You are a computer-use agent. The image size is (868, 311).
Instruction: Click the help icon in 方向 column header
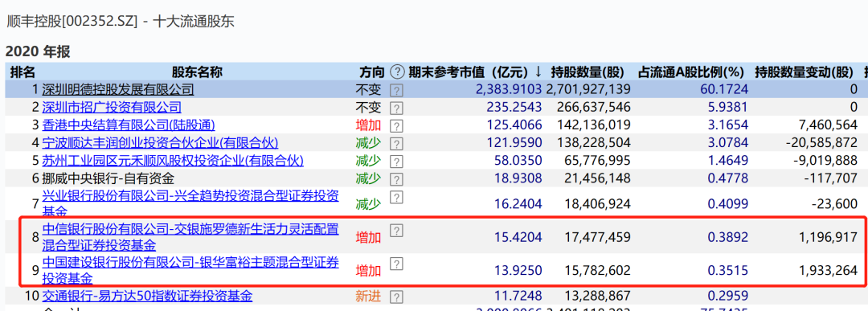pos(398,72)
